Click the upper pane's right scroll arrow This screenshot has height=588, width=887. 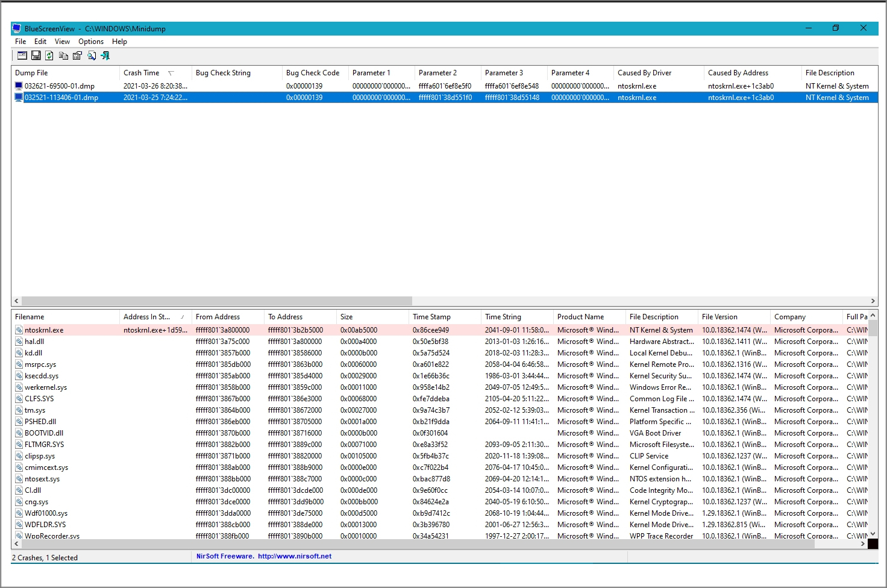873,301
